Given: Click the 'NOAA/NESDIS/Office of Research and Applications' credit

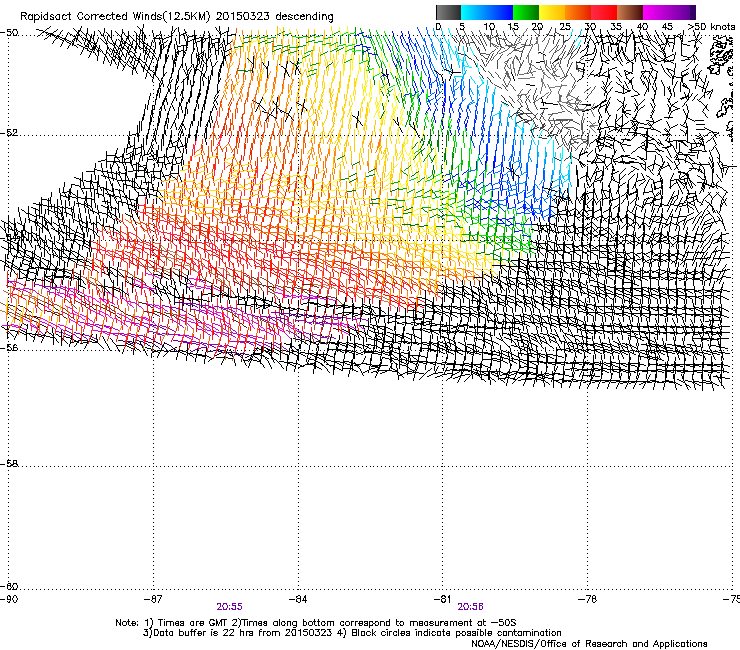Looking at the screenshot, I should tap(589, 644).
